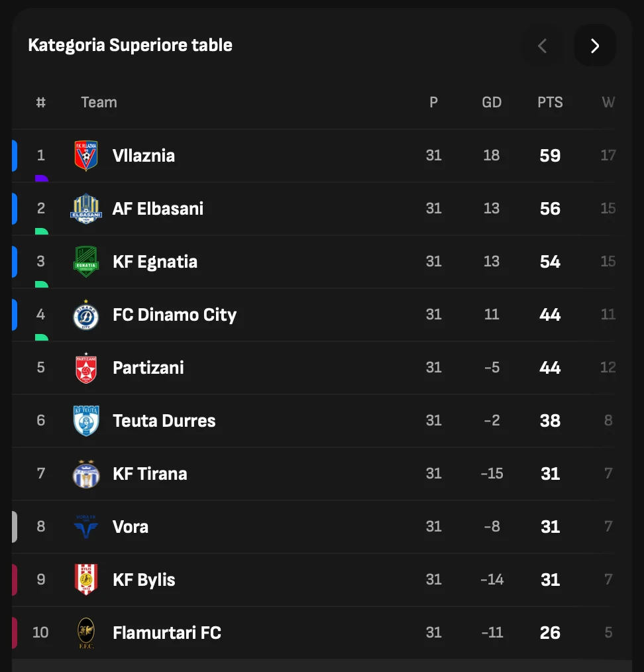Click the previous columns left arrow
Viewport: 644px width, 672px height.
[x=542, y=46]
